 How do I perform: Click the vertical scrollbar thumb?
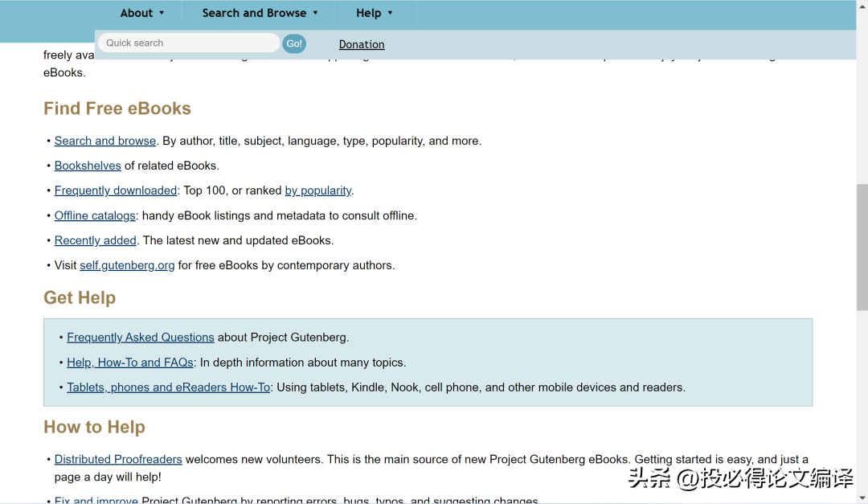point(862,247)
